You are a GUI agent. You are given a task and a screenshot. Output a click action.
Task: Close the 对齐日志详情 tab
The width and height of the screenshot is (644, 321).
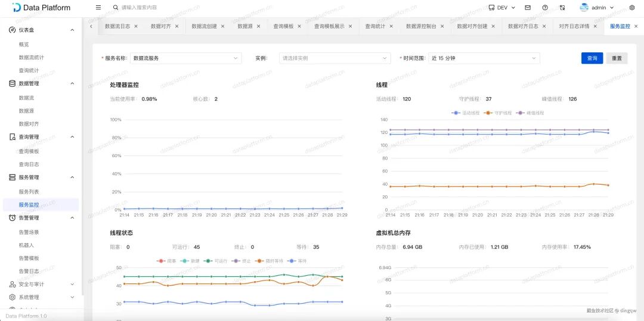[x=595, y=26]
